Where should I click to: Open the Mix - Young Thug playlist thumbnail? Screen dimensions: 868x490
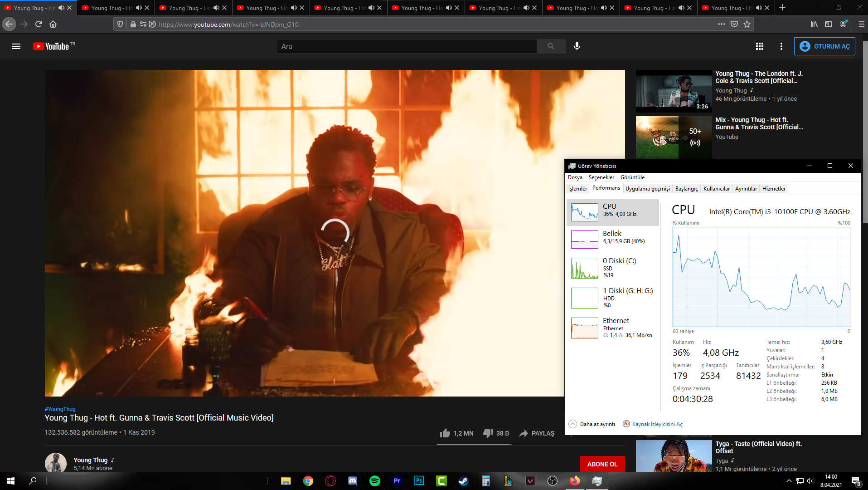pyautogui.click(x=674, y=137)
